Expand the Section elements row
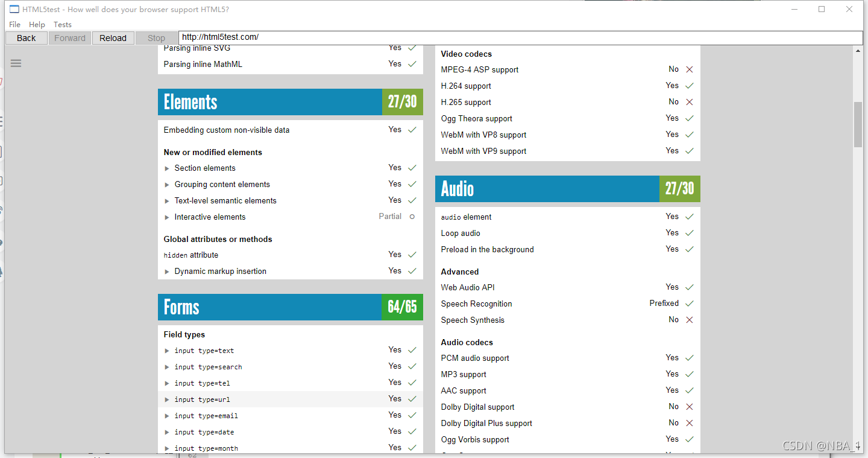This screenshot has height=458, width=868. coord(167,168)
